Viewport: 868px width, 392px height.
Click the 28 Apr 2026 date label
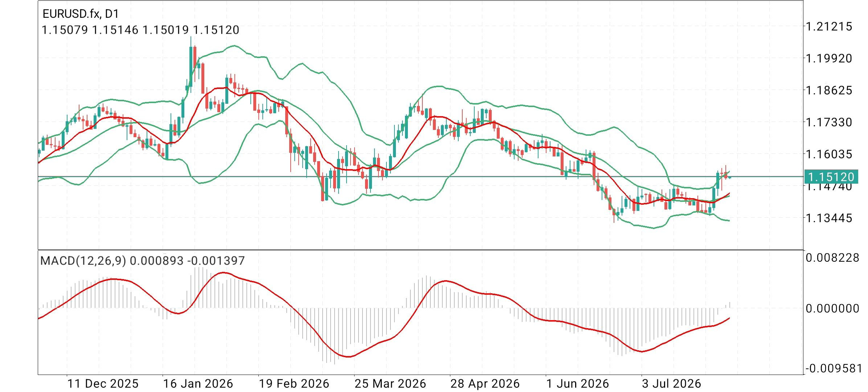[485, 384]
